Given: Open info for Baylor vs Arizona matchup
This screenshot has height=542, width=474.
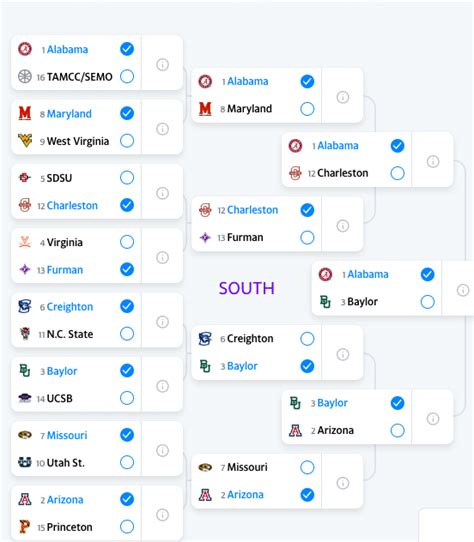Looking at the screenshot, I should [433, 419].
